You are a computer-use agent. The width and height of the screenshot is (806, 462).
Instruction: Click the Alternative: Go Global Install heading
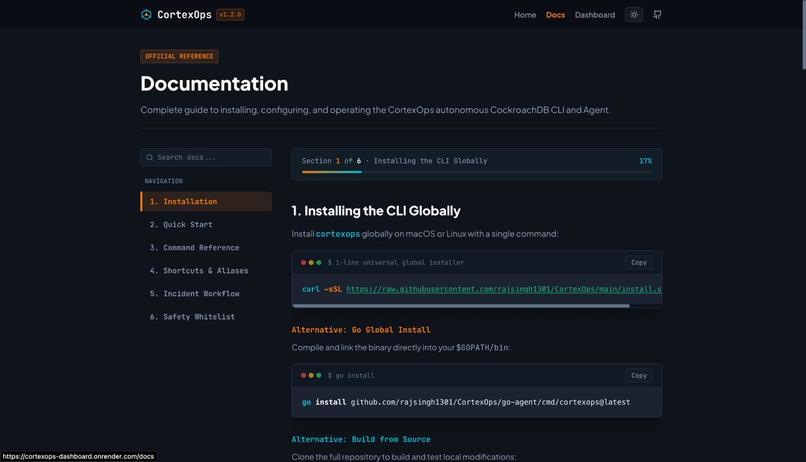pos(361,330)
